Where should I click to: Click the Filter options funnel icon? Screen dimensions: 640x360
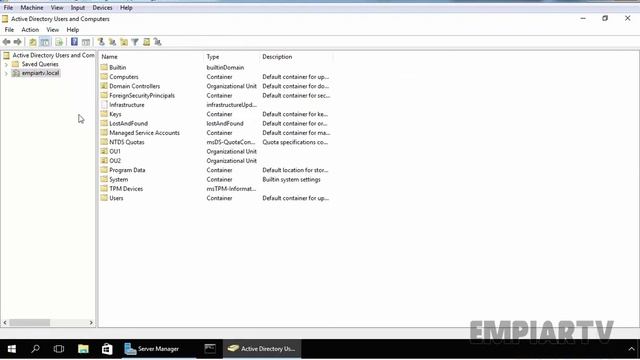coord(135,42)
